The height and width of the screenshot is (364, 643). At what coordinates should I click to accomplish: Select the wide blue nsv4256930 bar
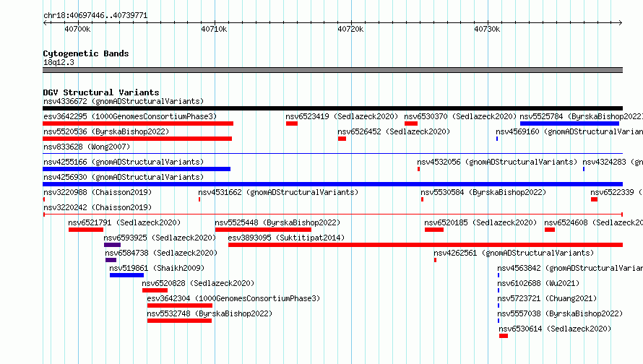tap(332, 184)
